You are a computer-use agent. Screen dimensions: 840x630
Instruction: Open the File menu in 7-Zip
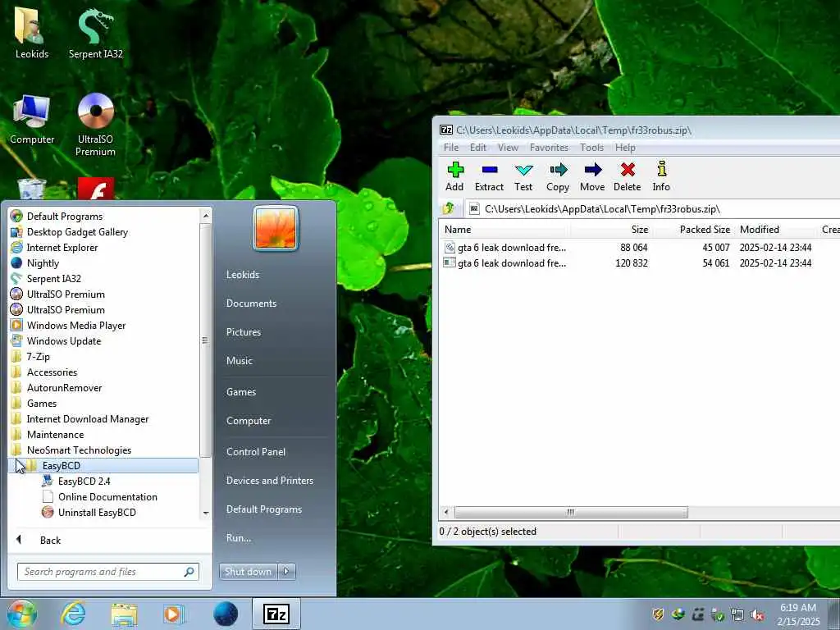click(451, 148)
